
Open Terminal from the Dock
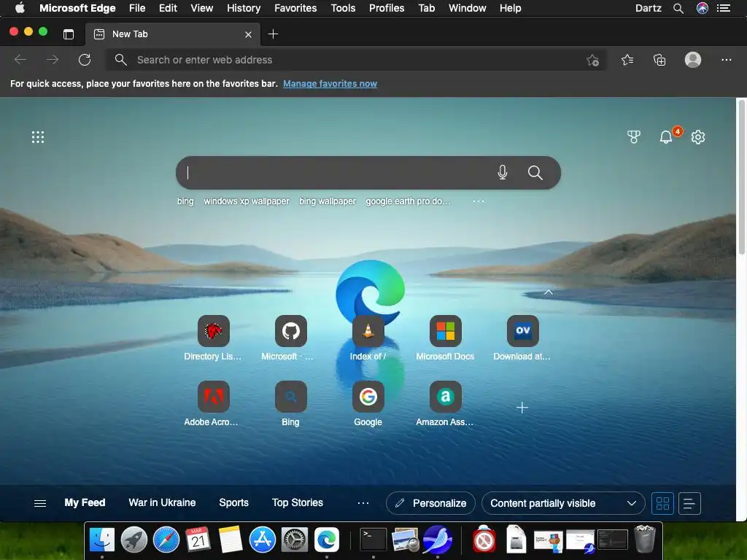373,540
